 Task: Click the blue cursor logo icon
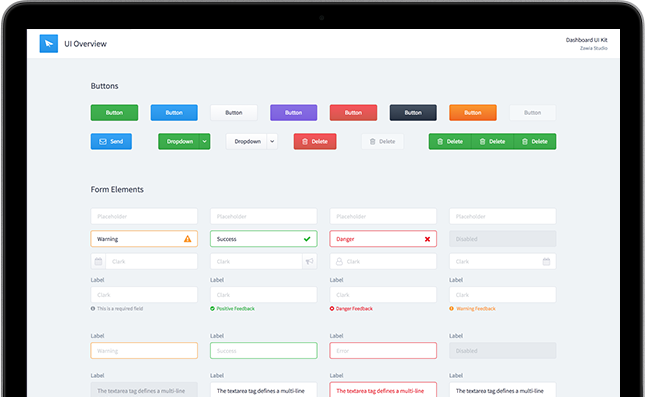[x=49, y=44]
